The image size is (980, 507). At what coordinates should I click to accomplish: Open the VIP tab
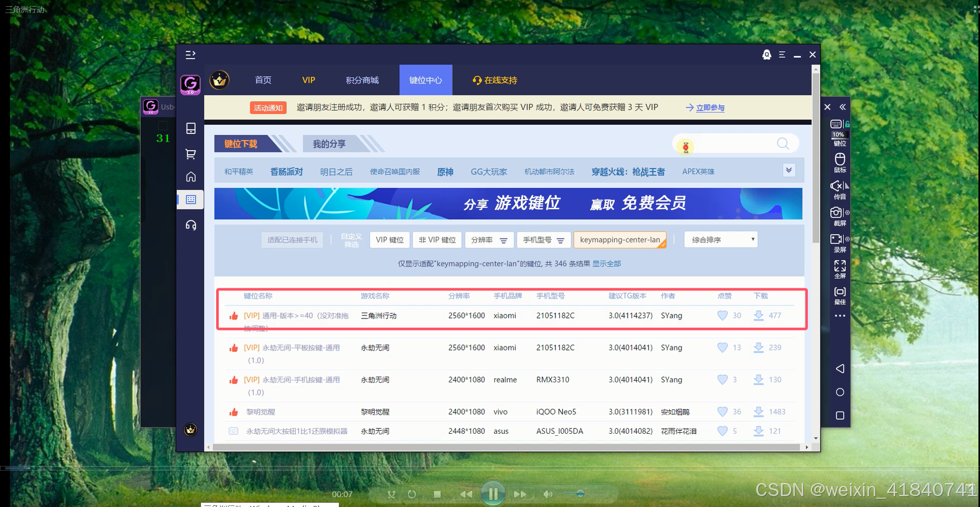pos(309,80)
